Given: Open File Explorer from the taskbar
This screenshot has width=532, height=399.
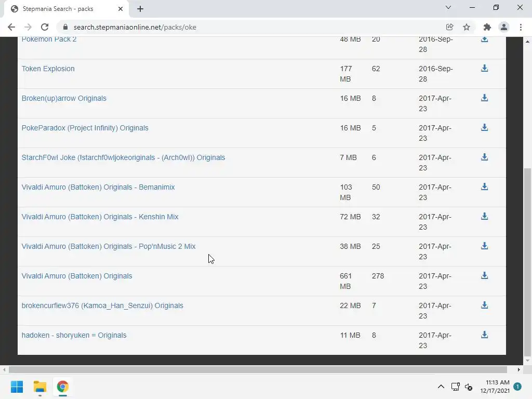Looking at the screenshot, I should (x=39, y=387).
